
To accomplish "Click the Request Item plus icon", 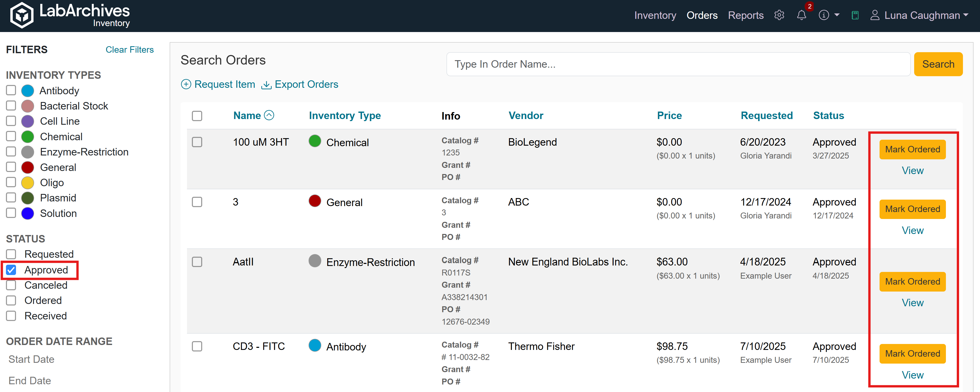I will click(x=186, y=84).
